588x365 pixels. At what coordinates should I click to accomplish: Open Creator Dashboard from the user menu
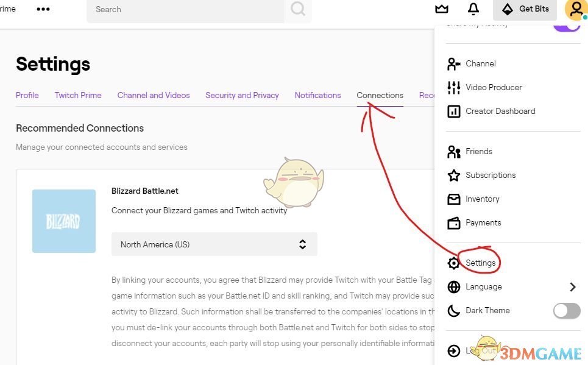click(500, 111)
